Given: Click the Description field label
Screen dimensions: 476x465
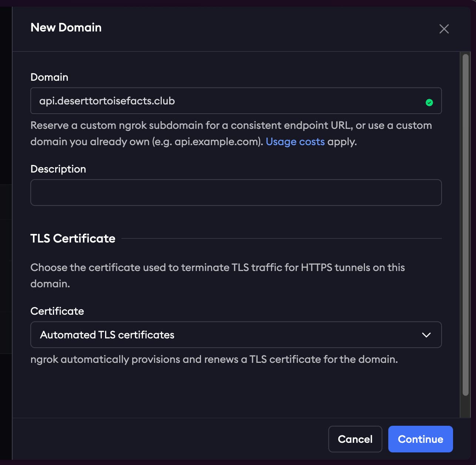Looking at the screenshot, I should pos(58,169).
